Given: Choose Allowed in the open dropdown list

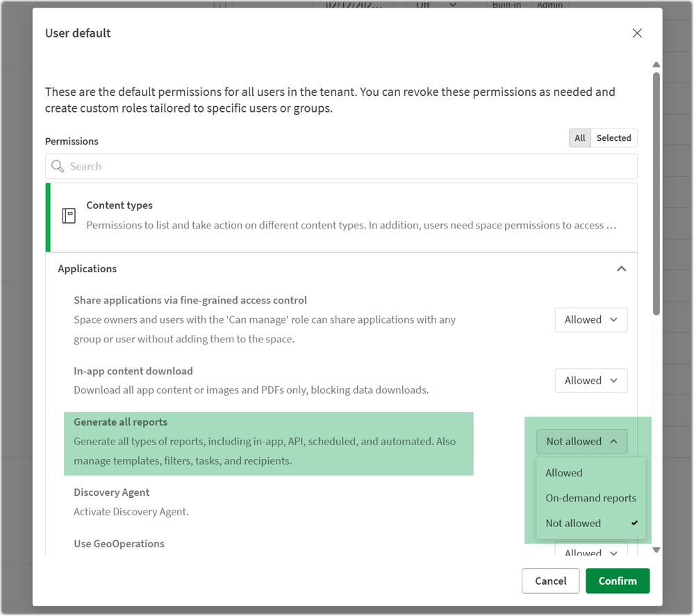Looking at the screenshot, I should (564, 473).
